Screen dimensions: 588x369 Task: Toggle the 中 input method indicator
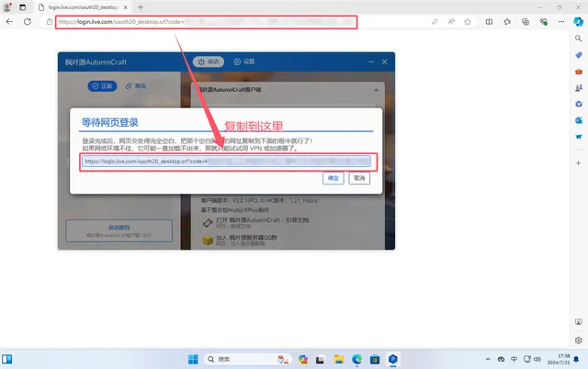[514, 359]
